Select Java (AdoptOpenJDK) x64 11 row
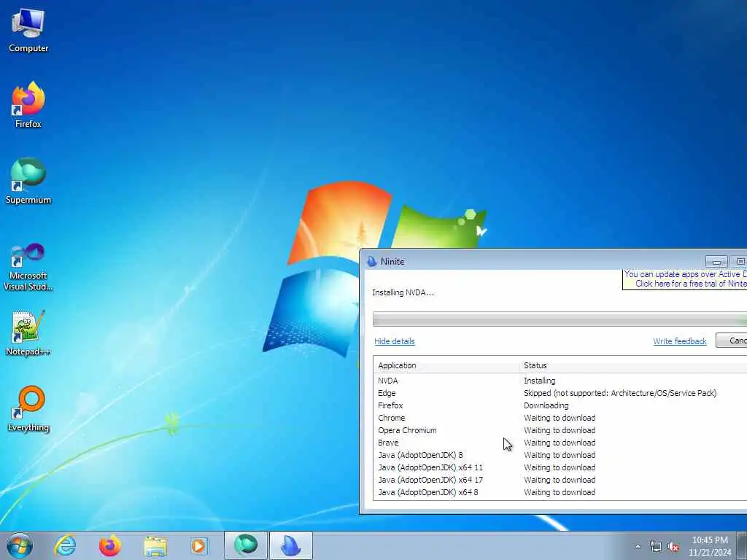The image size is (747, 560). click(x=560, y=467)
